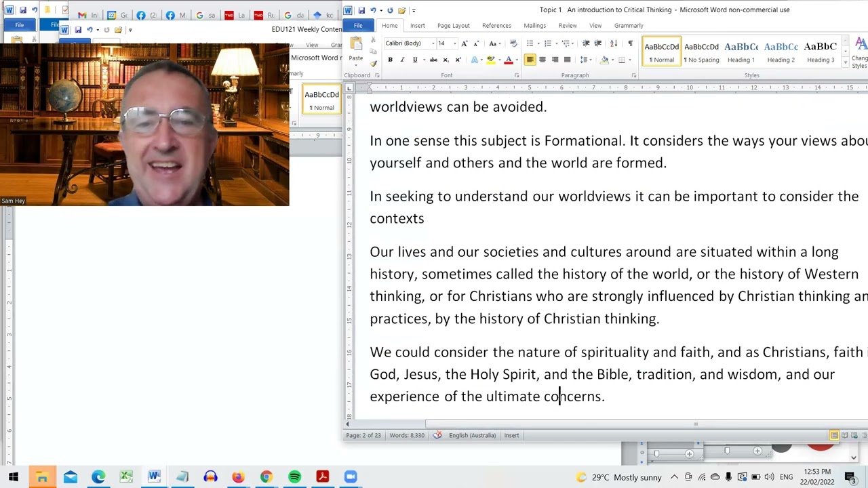Click Words: 8,330 count in status bar
868x488 pixels.
tap(407, 435)
